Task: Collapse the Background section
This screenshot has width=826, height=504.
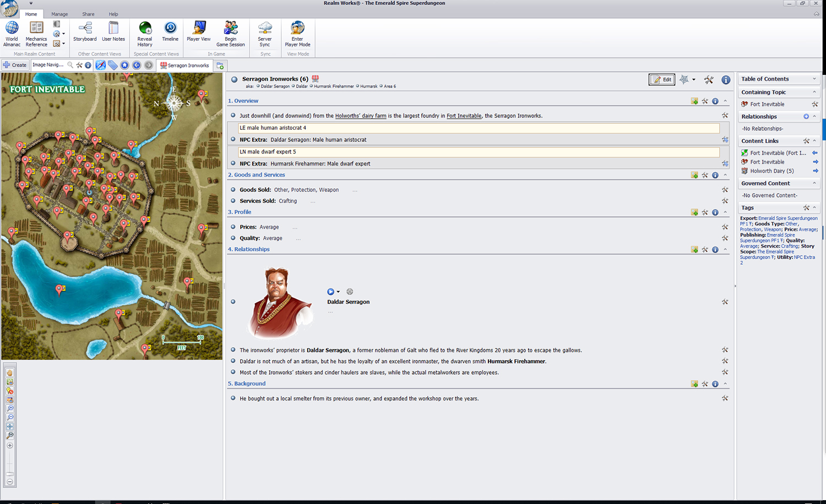Action: pyautogui.click(x=725, y=384)
